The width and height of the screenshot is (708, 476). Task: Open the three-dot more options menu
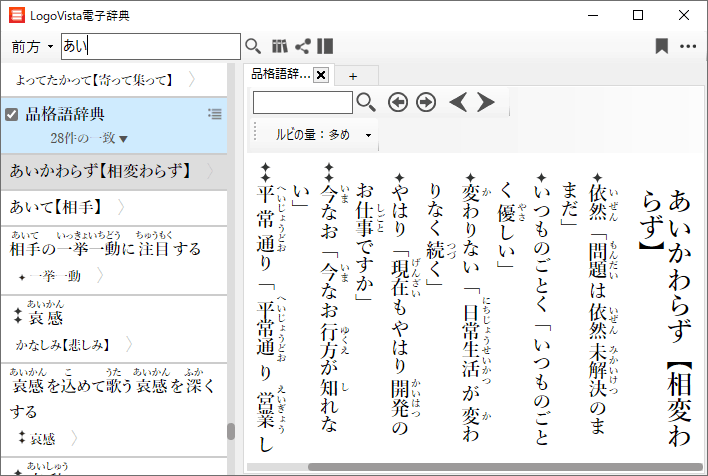(x=688, y=46)
